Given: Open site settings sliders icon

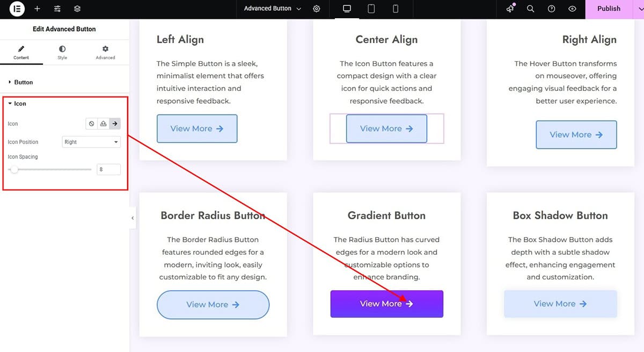Looking at the screenshot, I should [57, 9].
